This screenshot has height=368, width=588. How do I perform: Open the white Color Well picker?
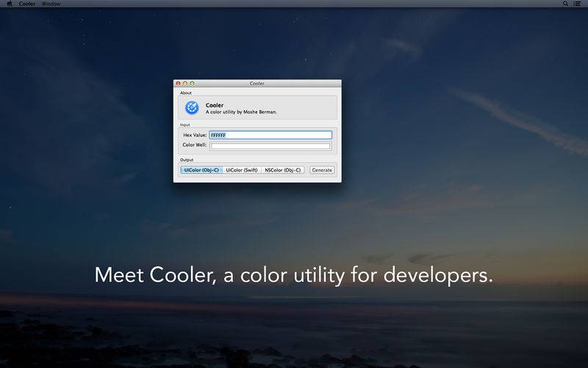(270, 146)
